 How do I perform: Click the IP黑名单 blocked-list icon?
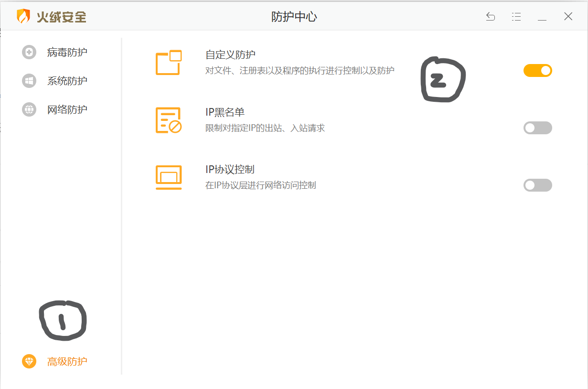[169, 120]
